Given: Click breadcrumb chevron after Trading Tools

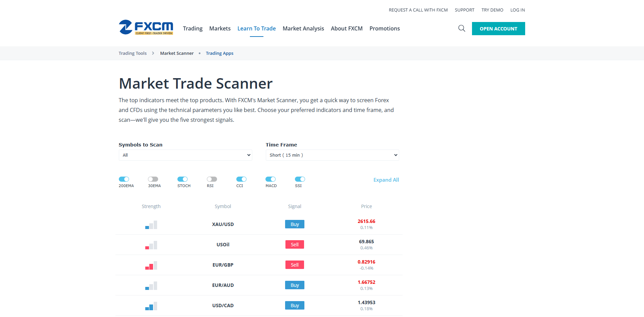Looking at the screenshot, I should pyautogui.click(x=153, y=53).
